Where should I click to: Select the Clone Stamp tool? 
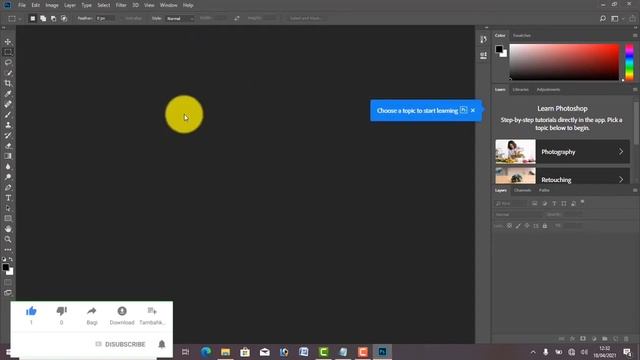[x=8, y=125]
